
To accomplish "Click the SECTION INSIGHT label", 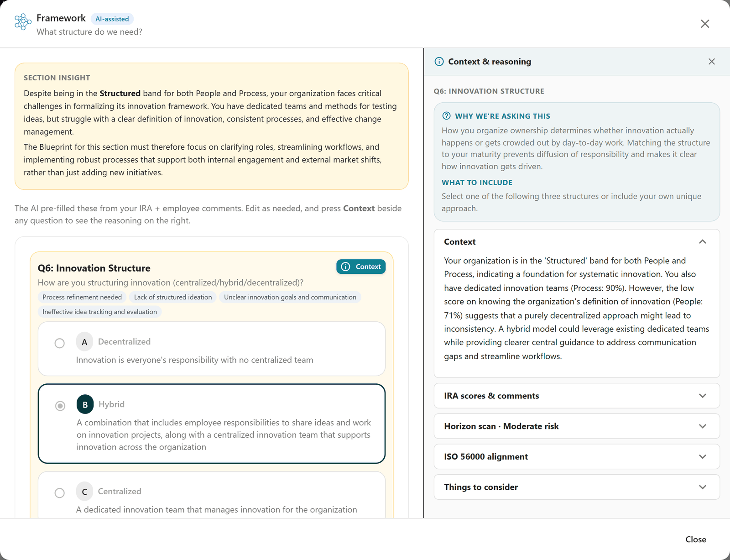I will pos(57,78).
